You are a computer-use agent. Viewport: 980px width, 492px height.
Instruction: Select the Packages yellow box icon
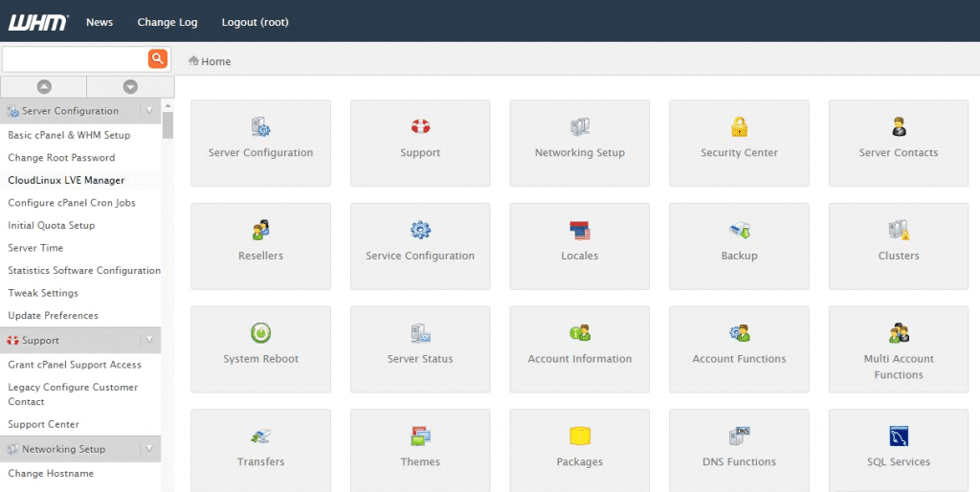tap(579, 436)
